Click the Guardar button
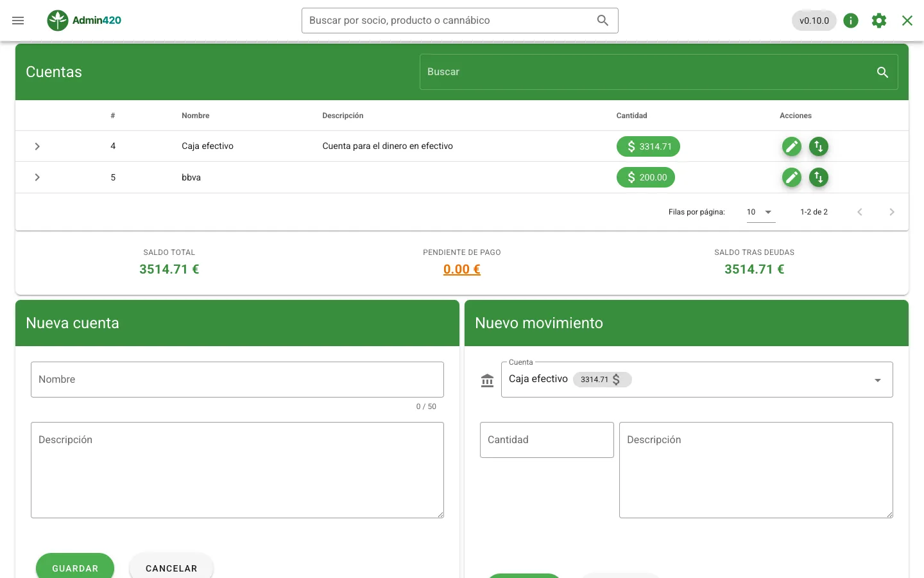The image size is (924, 578). (x=75, y=566)
